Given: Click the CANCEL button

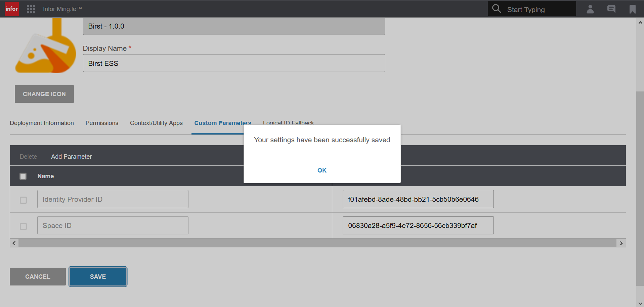Looking at the screenshot, I should pyautogui.click(x=38, y=277).
